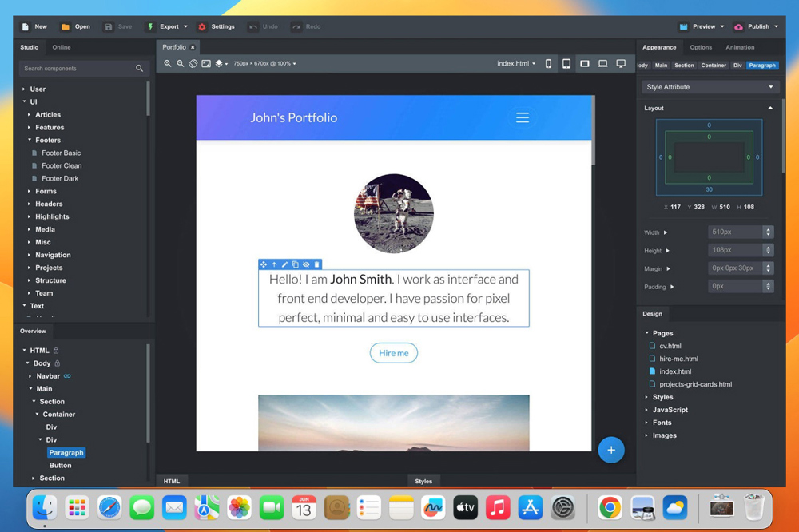799x532 pixels.
Task: Step the Height value stepper
Action: point(768,250)
